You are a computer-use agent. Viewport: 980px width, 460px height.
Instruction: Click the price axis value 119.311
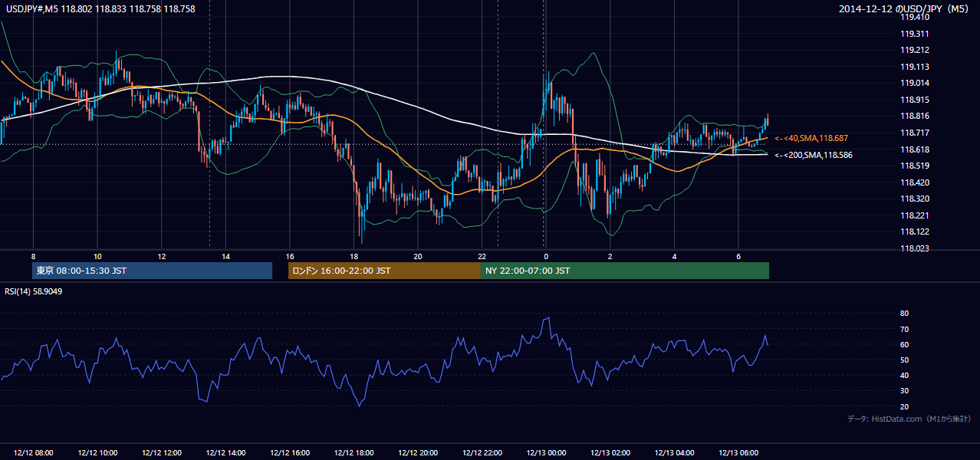tap(914, 34)
